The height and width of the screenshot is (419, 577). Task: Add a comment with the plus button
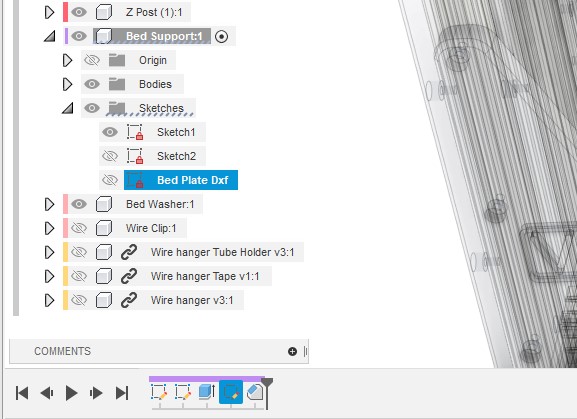[292, 351]
